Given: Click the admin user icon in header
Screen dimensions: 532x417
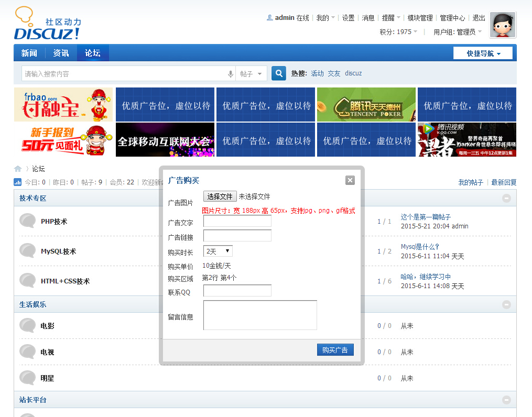Looking at the screenshot, I should (x=270, y=18).
